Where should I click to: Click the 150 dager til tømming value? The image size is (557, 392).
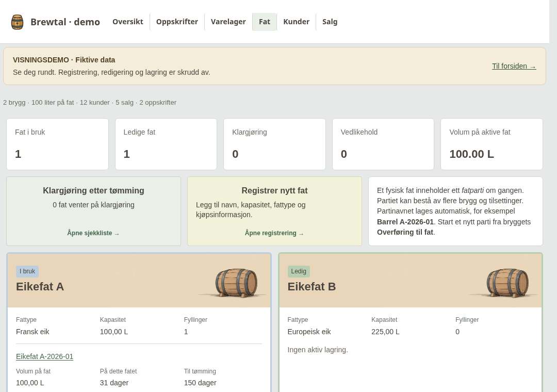(x=200, y=383)
